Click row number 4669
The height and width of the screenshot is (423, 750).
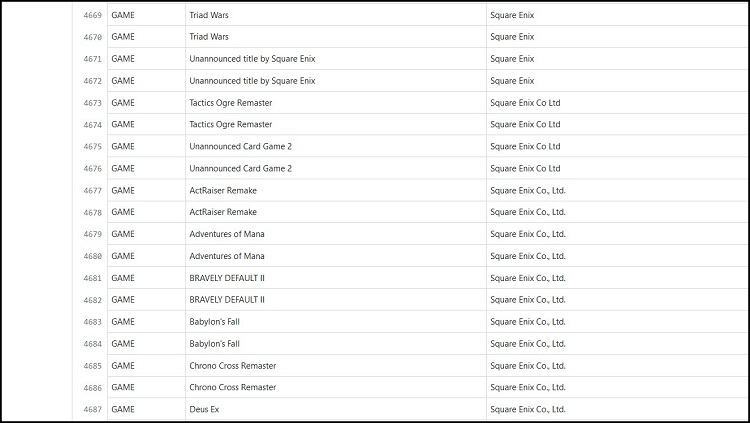coord(92,15)
